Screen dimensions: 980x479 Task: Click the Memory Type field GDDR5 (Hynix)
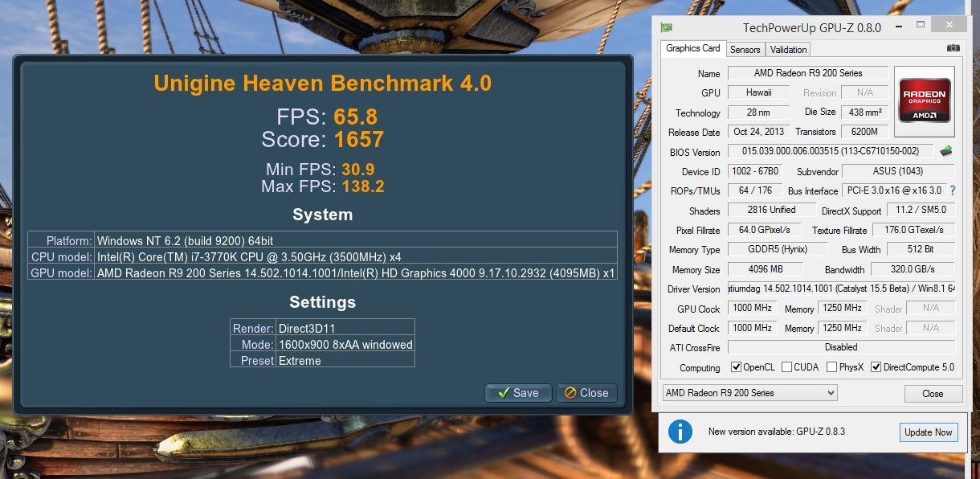click(778, 249)
